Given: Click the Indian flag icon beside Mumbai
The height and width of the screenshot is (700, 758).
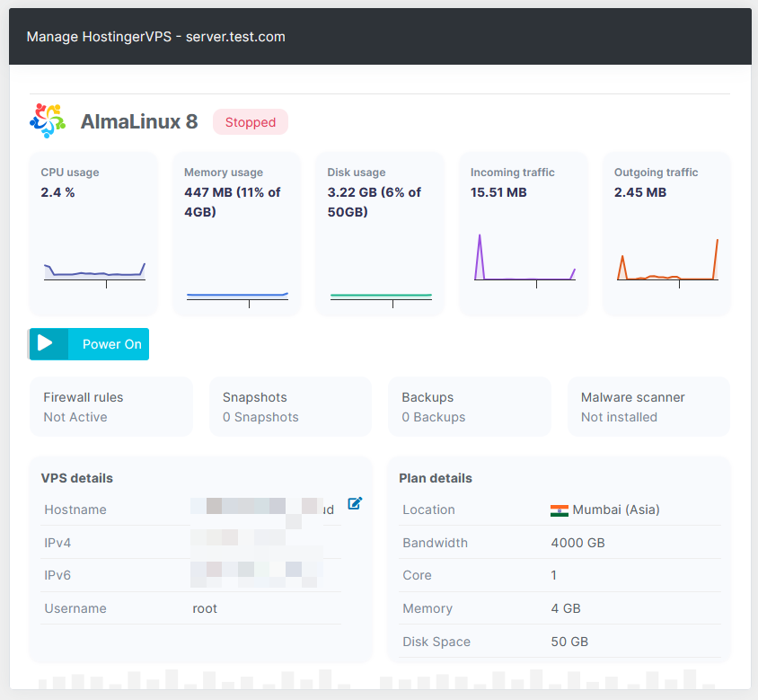Looking at the screenshot, I should (x=560, y=509).
